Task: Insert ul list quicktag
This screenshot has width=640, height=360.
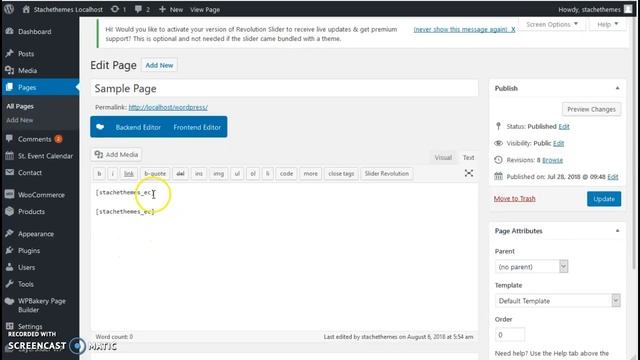Action: click(237, 173)
